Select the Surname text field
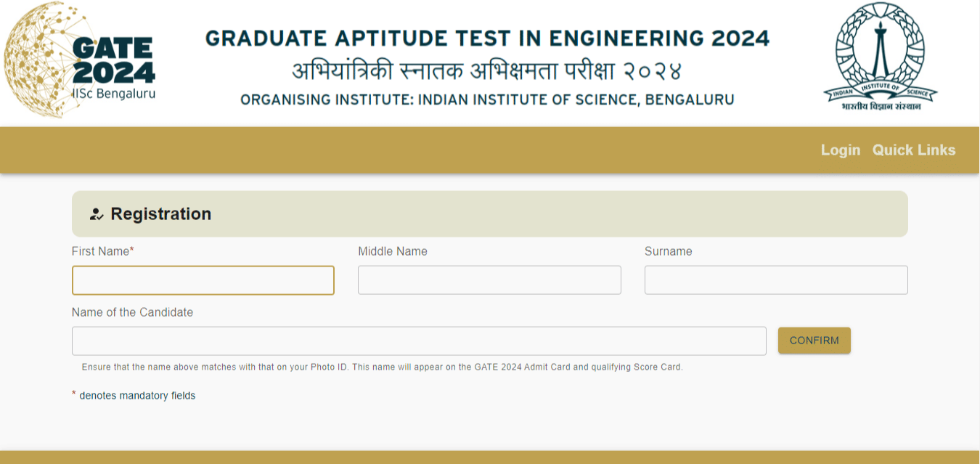The width and height of the screenshot is (980, 464). tap(776, 280)
